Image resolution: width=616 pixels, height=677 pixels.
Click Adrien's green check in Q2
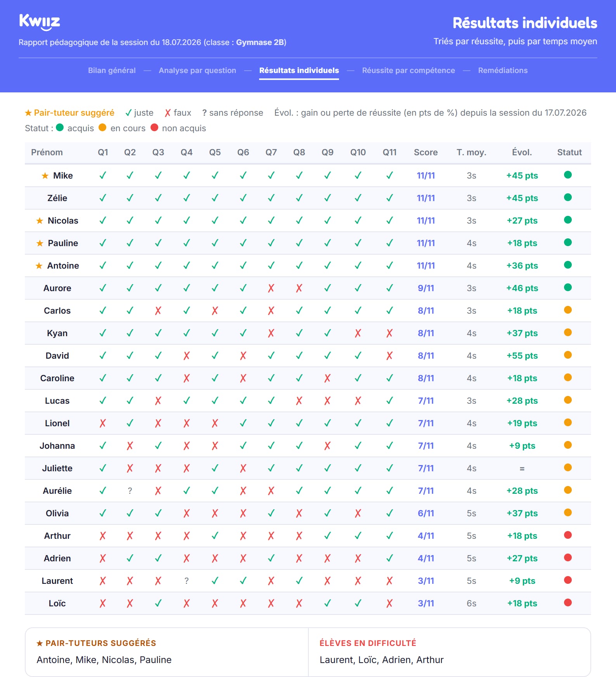pyautogui.click(x=130, y=558)
